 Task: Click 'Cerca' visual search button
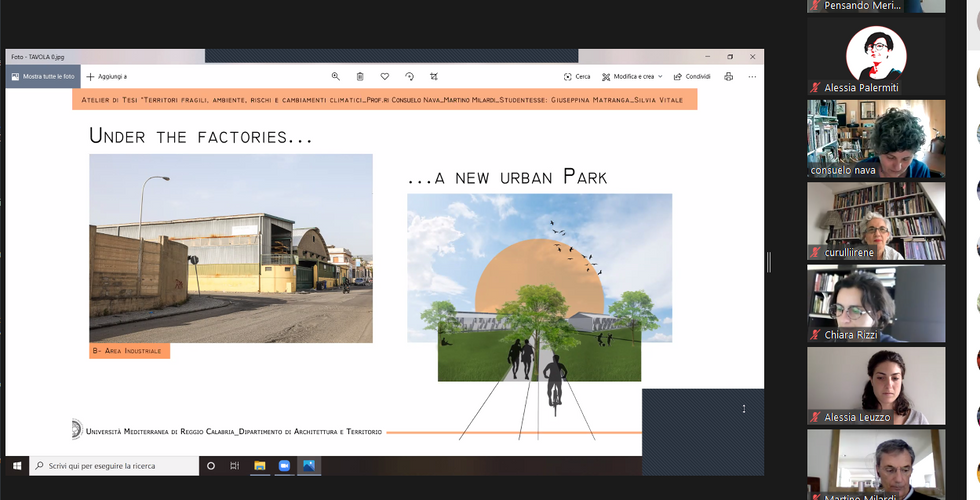(577, 76)
